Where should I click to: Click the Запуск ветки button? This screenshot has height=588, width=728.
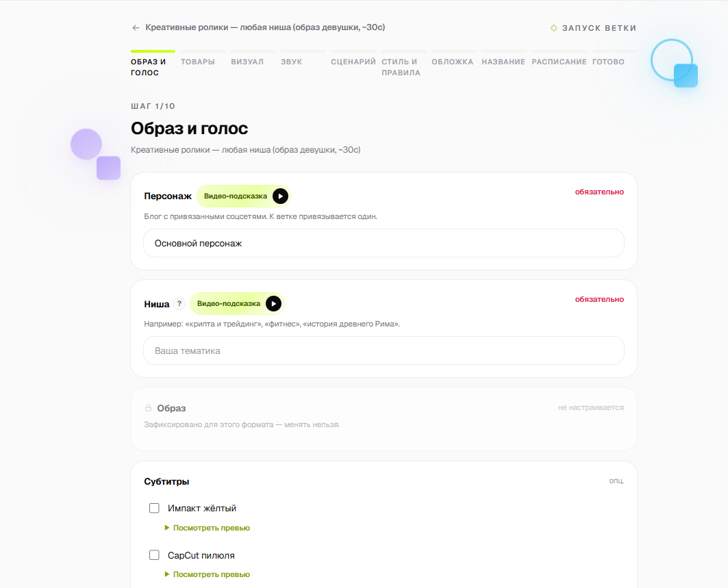click(x=593, y=28)
